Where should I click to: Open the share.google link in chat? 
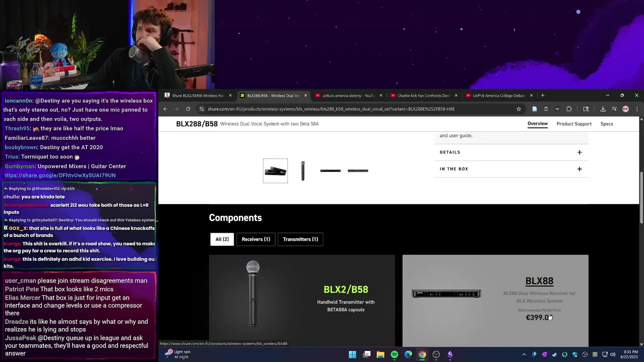[60, 175]
